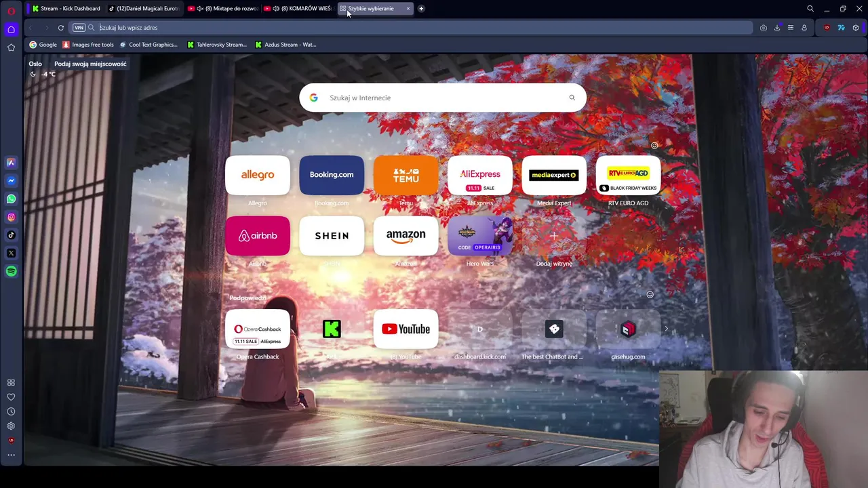Open the Extensions cube icon
The width and height of the screenshot is (868, 488).
856,28
